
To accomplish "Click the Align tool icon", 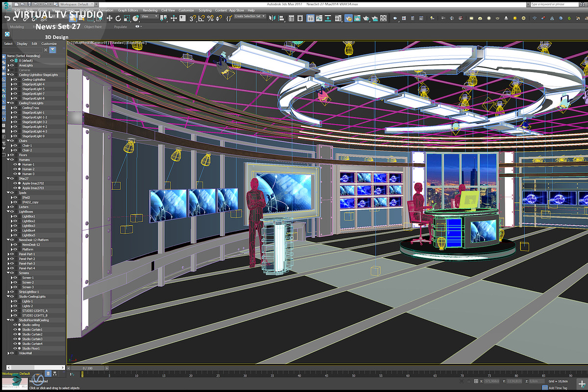I will click(x=281, y=18).
